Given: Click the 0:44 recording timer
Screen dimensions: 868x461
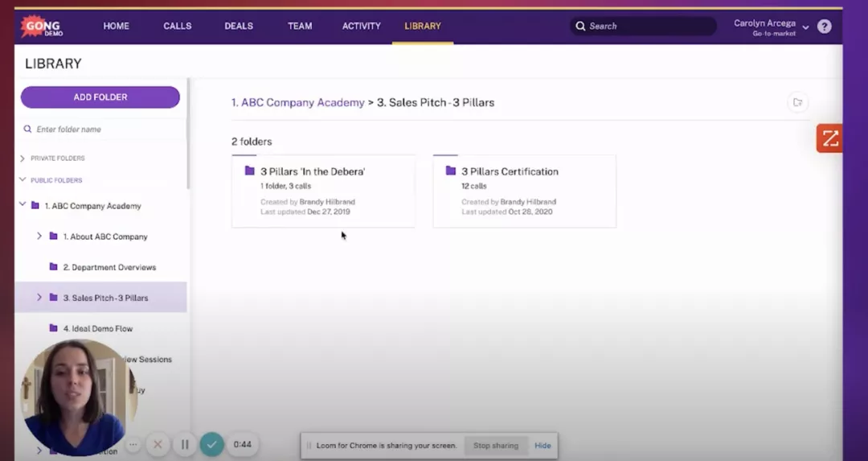Looking at the screenshot, I should click(x=243, y=444).
